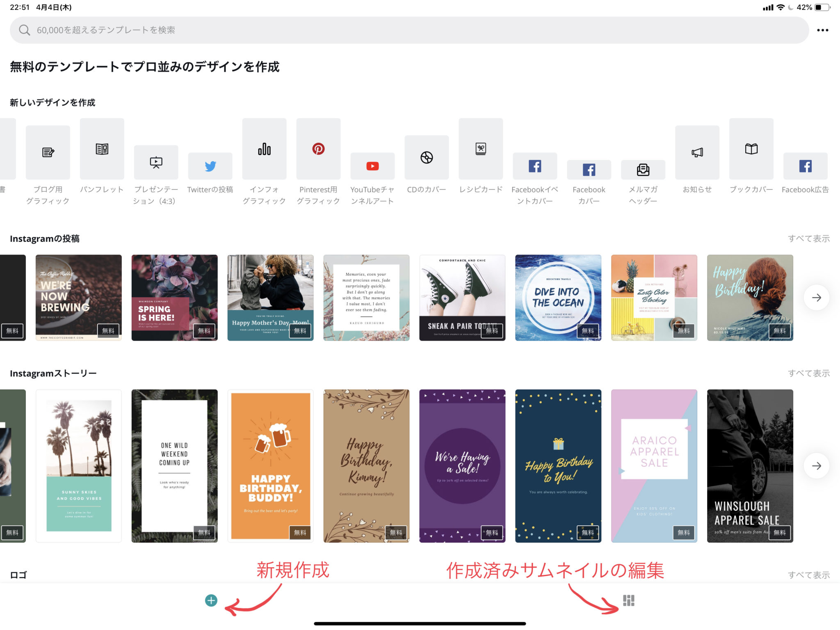
Task: Open the Facebook event cover icon
Action: tap(535, 166)
